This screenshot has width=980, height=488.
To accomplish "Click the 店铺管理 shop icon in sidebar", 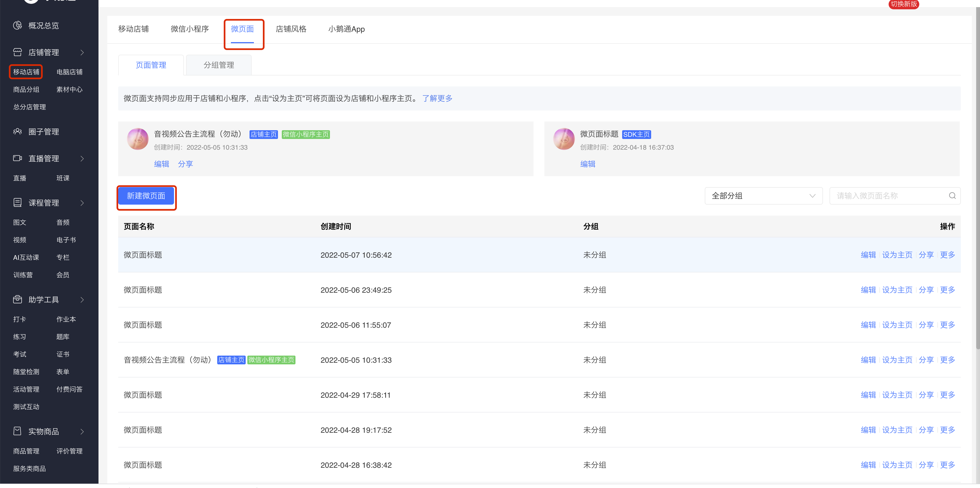I will [18, 52].
